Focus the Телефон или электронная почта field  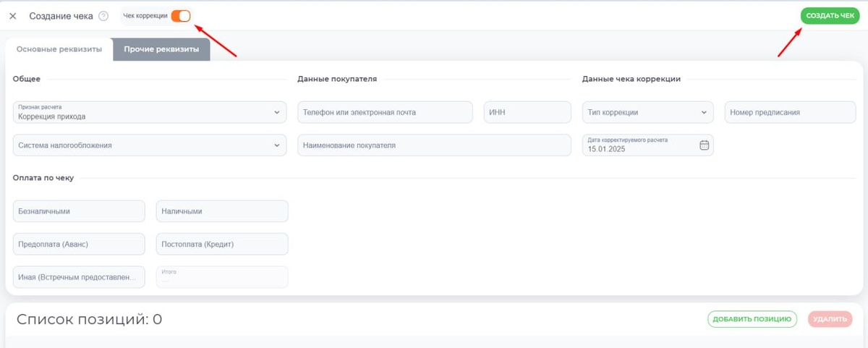click(x=384, y=112)
